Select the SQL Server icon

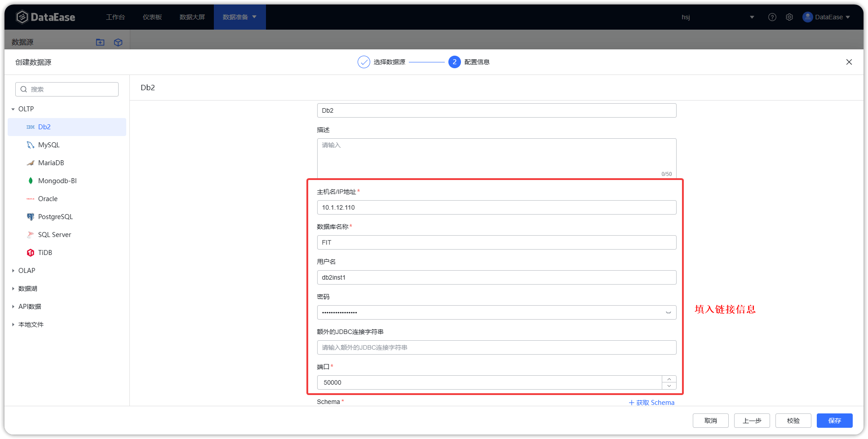point(30,235)
